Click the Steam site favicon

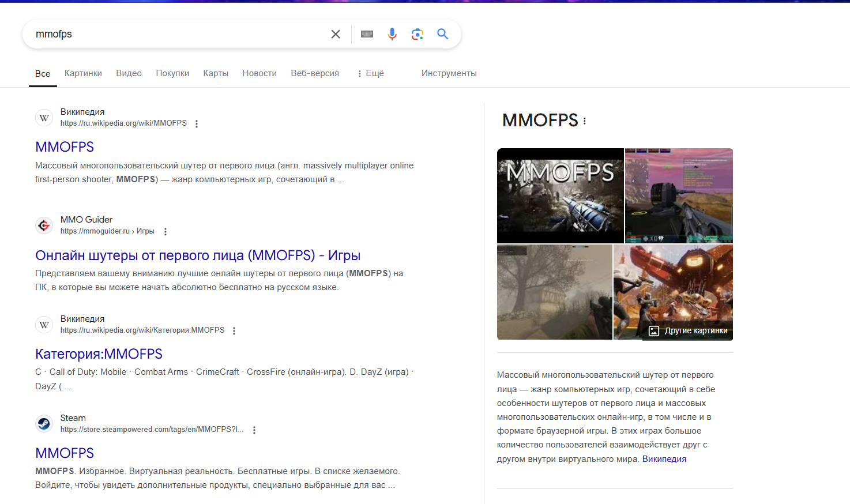[x=44, y=424]
